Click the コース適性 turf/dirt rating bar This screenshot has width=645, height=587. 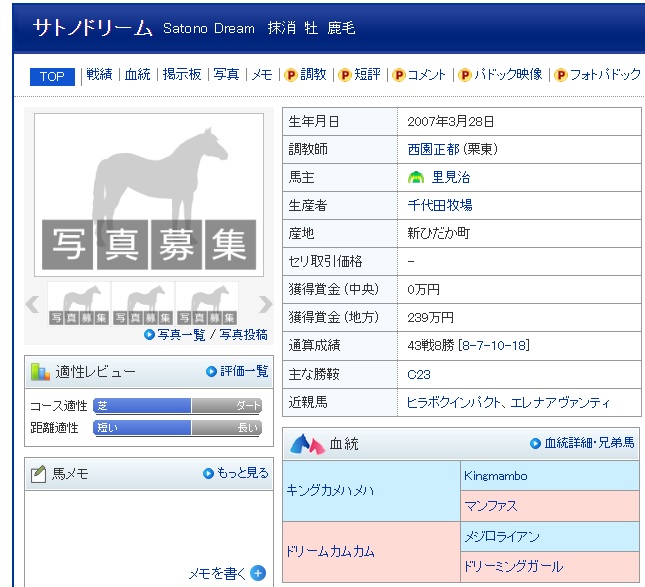coord(177,406)
